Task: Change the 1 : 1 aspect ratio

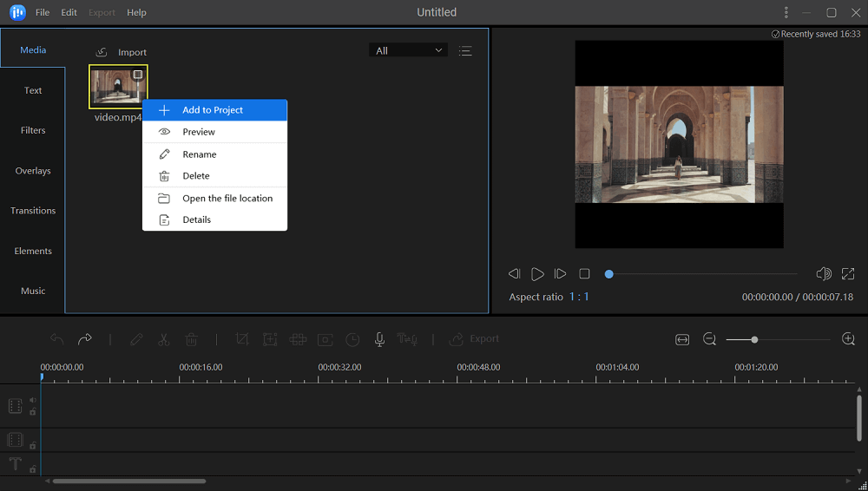Action: coord(579,297)
